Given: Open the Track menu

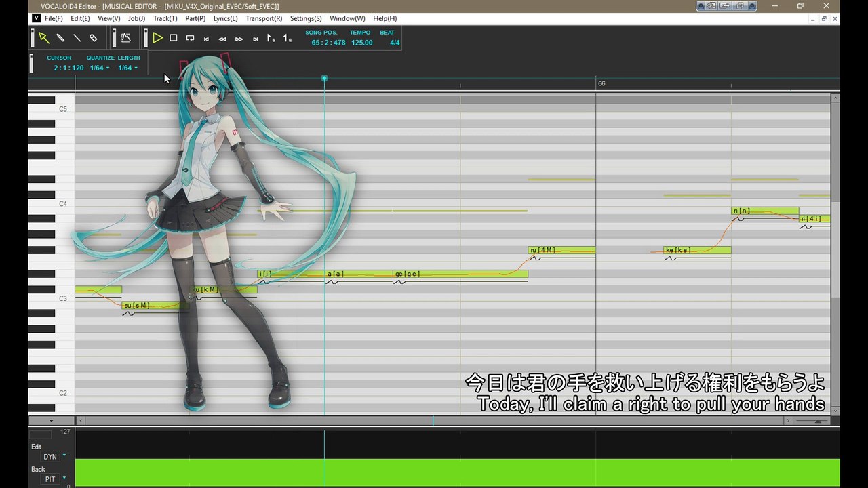Looking at the screenshot, I should tap(165, 18).
